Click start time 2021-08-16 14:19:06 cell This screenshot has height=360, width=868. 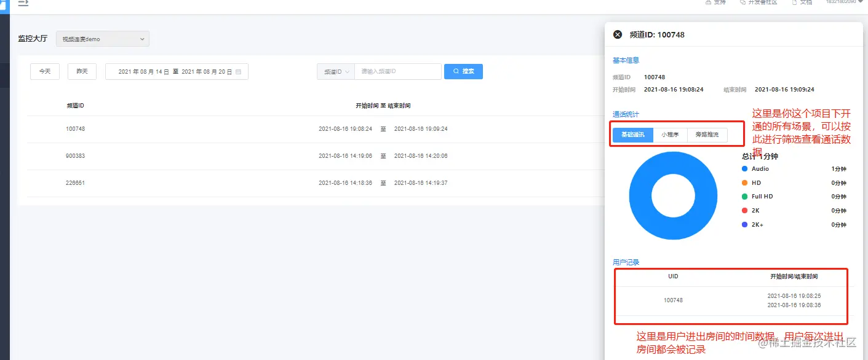click(x=345, y=156)
